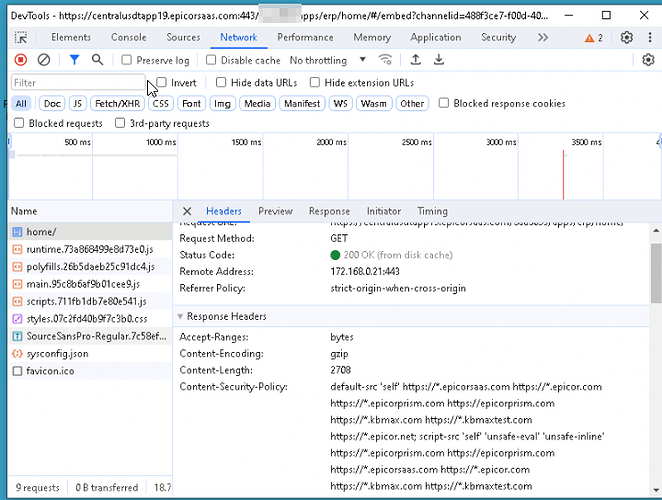Select the inspect element picker icon
The width and height of the screenshot is (662, 500).
pos(21,38)
